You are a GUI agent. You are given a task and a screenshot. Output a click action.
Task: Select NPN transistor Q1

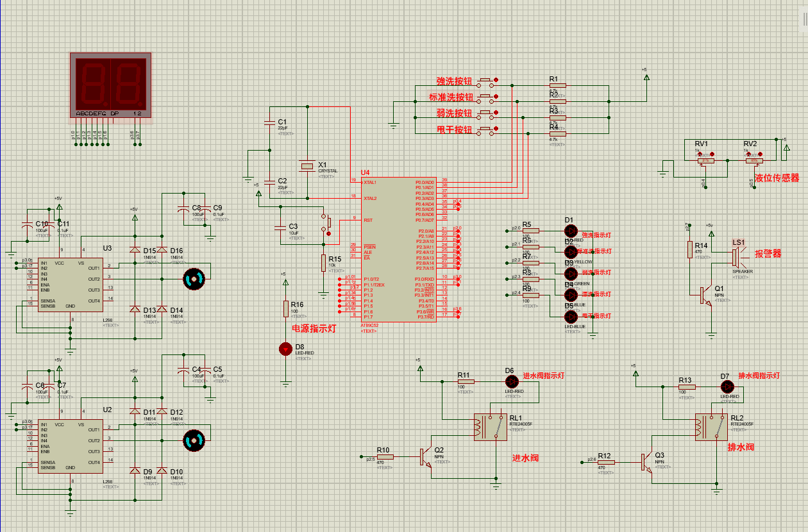pos(707,295)
